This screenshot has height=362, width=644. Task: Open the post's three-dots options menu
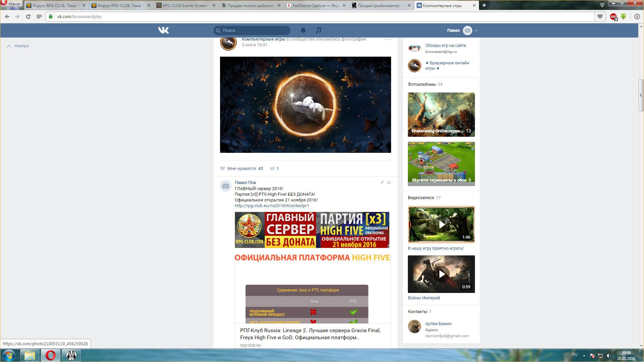388,40
